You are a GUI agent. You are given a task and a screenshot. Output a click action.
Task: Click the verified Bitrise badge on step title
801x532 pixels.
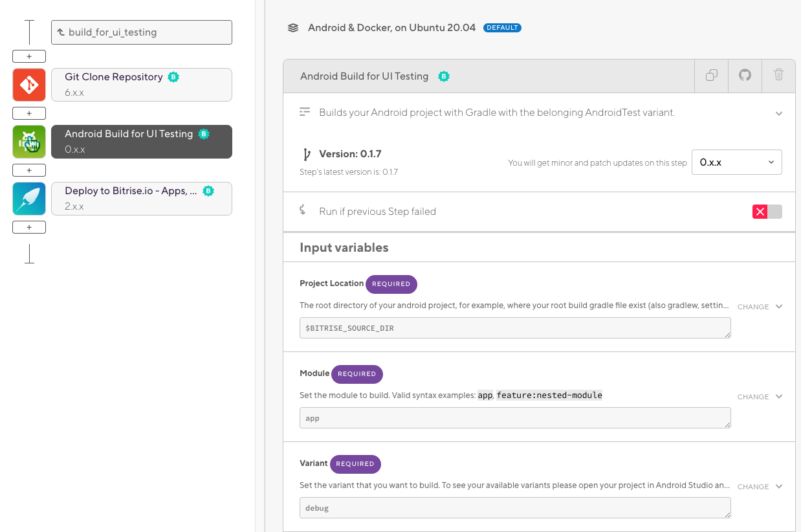444,76
